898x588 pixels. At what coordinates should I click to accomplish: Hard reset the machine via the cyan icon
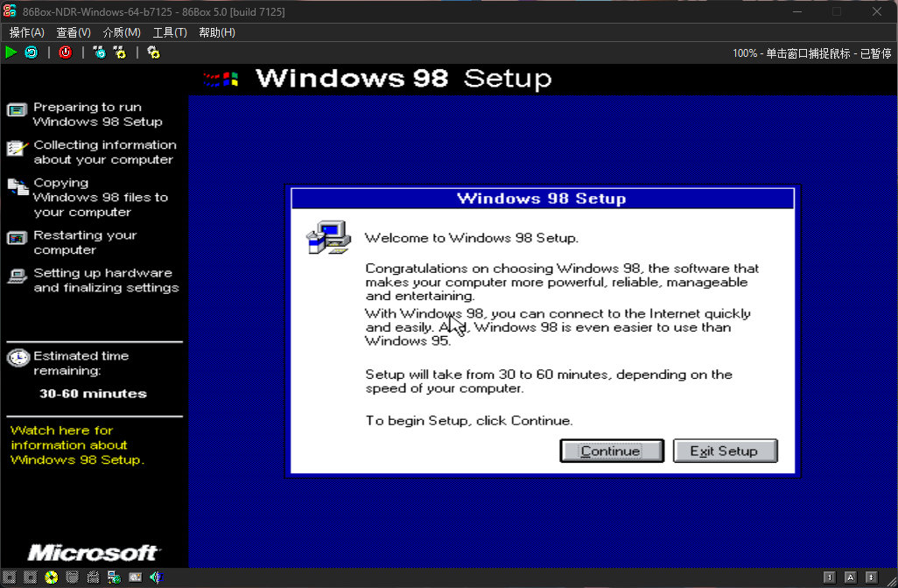click(31, 52)
